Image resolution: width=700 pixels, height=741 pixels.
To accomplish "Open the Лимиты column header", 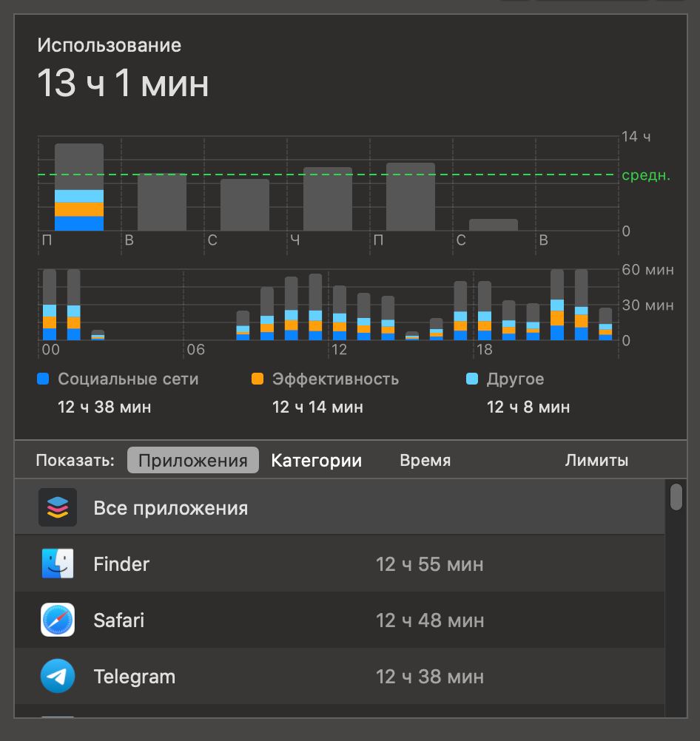I will point(596,460).
